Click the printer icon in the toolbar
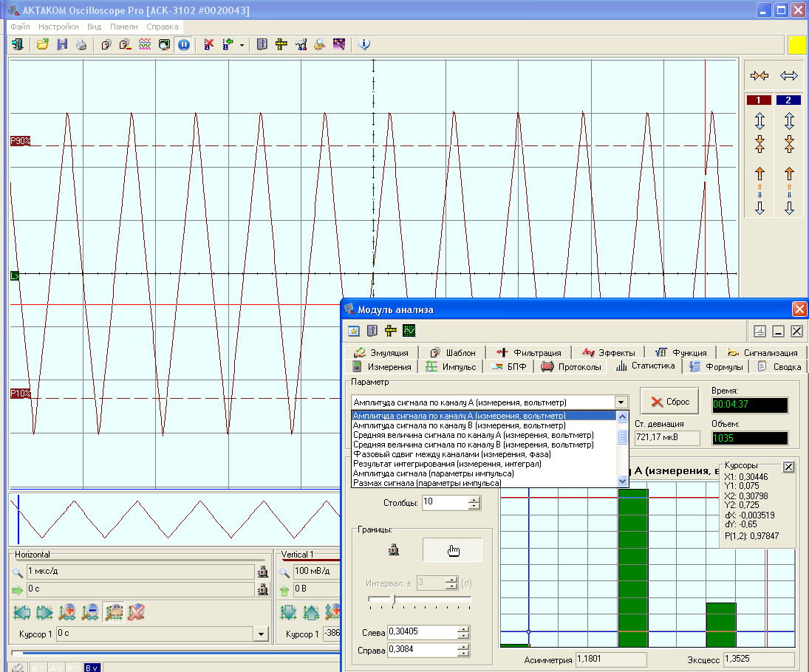809x672 pixels. [x=81, y=44]
